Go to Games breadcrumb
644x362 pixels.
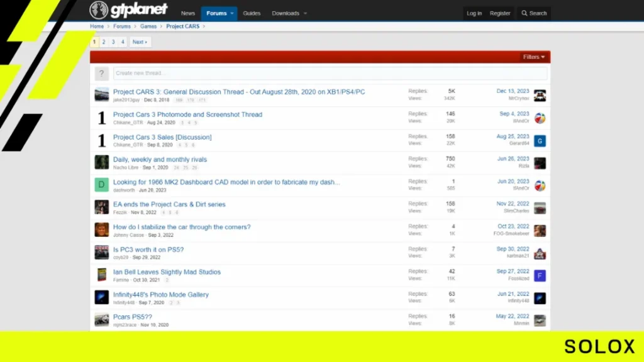[148, 26]
